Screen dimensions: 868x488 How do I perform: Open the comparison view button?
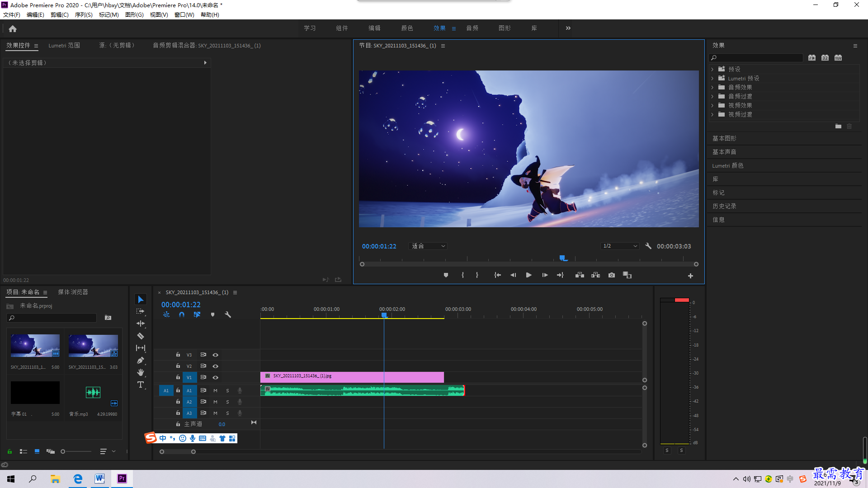[x=627, y=275]
